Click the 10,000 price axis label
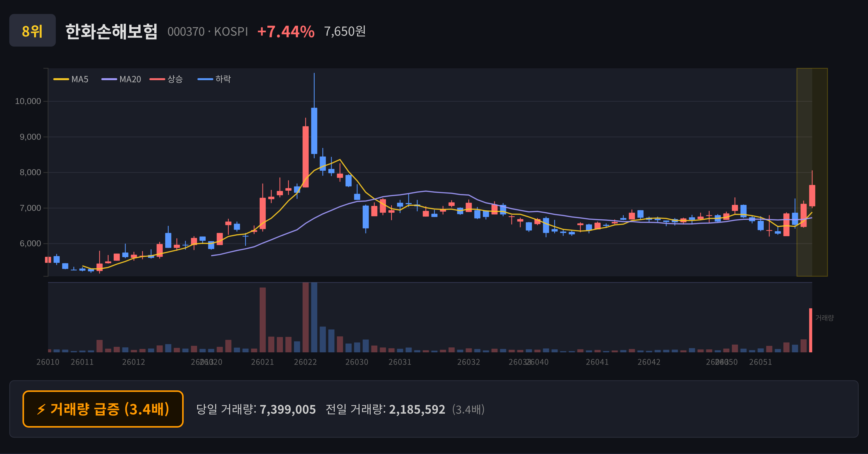Image resolution: width=868 pixels, height=454 pixels. pos(28,101)
